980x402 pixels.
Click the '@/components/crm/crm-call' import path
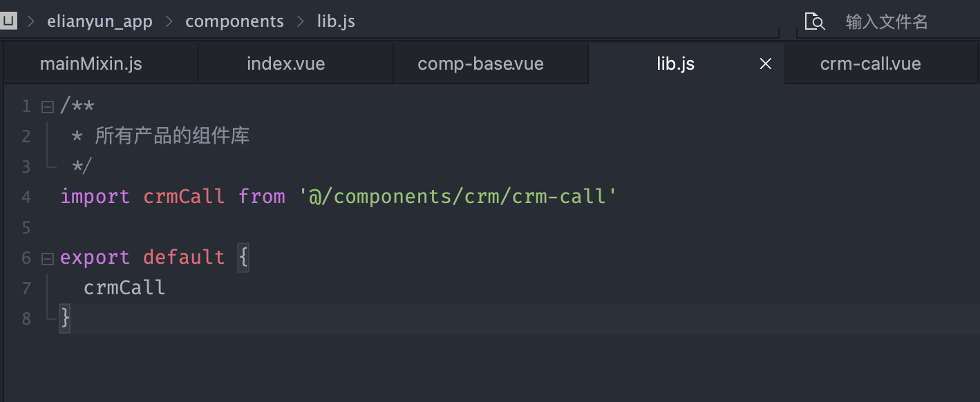tap(458, 197)
